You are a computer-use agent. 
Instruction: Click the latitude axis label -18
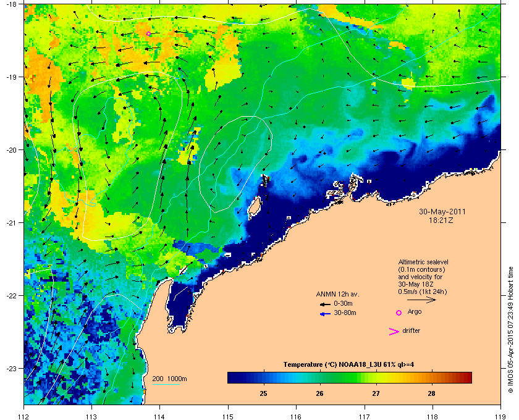tap(11, 4)
